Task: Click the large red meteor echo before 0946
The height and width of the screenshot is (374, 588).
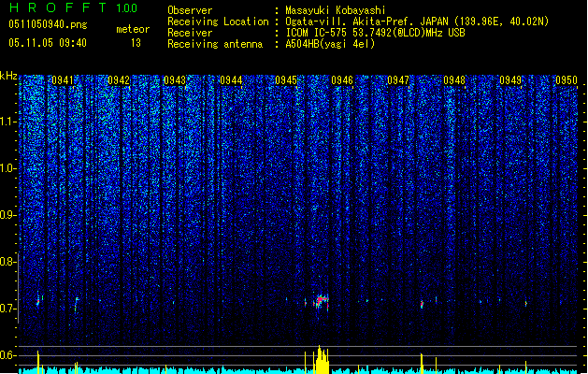Action: coord(322,302)
